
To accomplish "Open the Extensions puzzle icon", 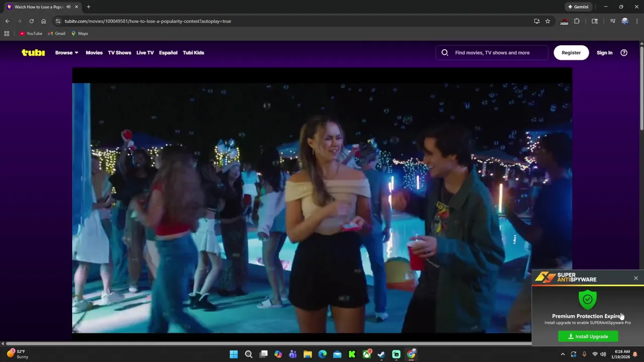I will click(577, 21).
